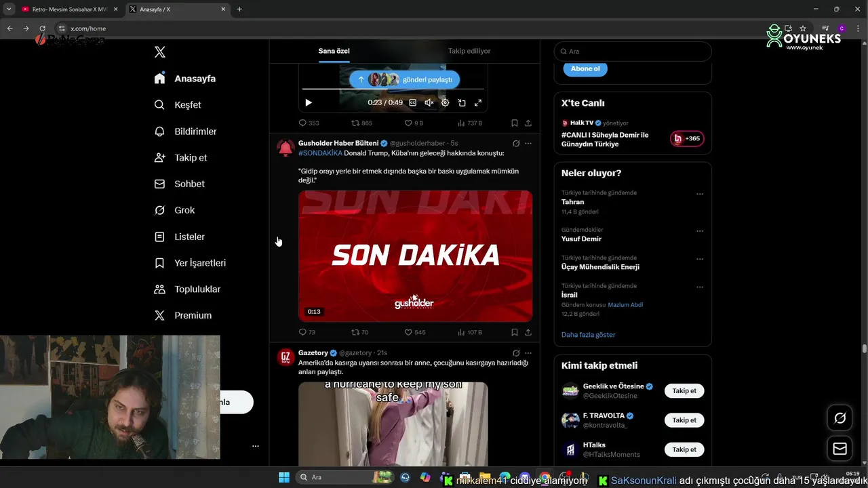The width and height of the screenshot is (868, 488).
Task: Follow F. TRAVOLTA account
Action: point(684,420)
